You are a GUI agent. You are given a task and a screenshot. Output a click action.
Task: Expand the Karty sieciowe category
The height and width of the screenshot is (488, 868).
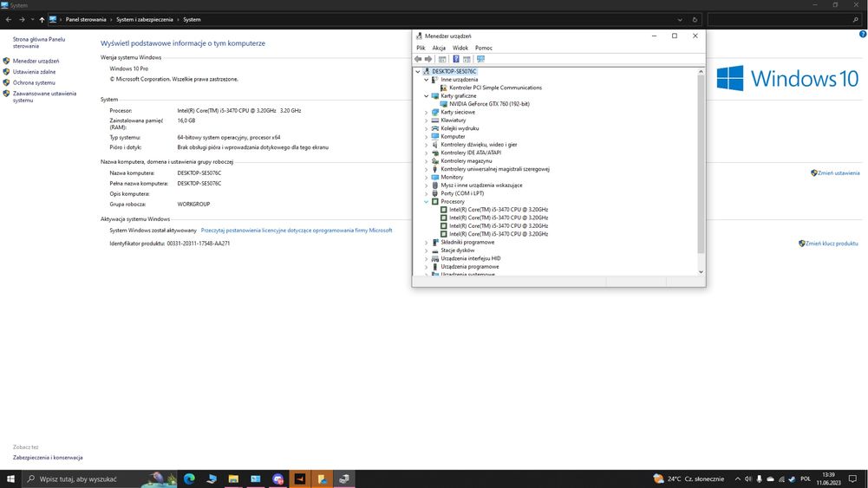coord(427,113)
